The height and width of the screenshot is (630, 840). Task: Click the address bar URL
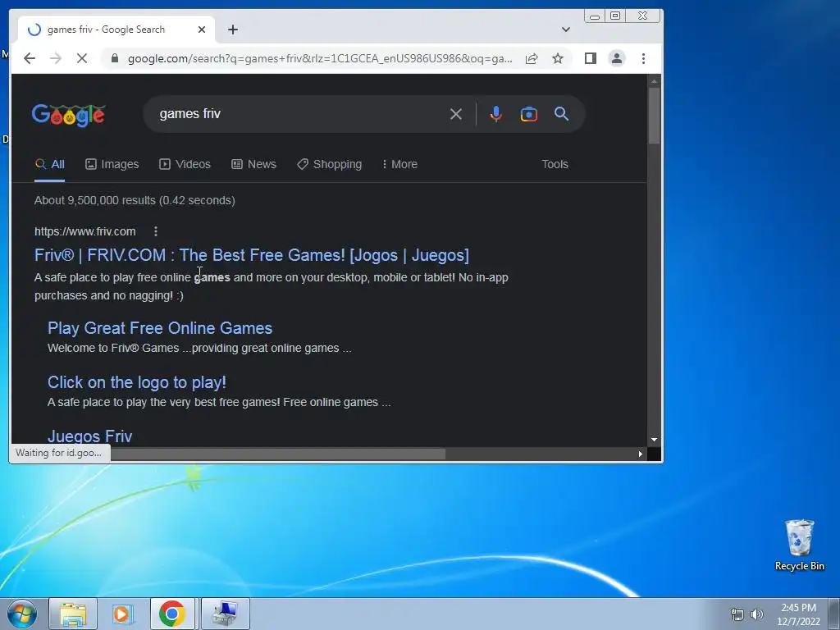click(320, 58)
